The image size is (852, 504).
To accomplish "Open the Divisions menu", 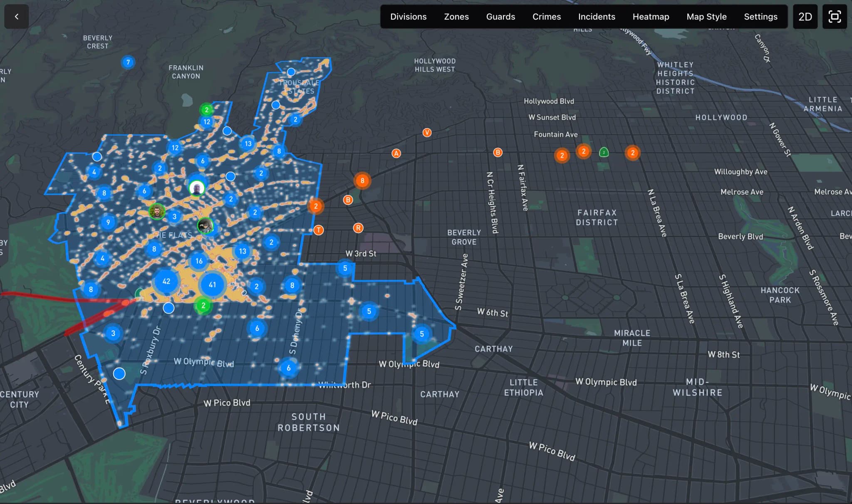I will click(x=408, y=17).
